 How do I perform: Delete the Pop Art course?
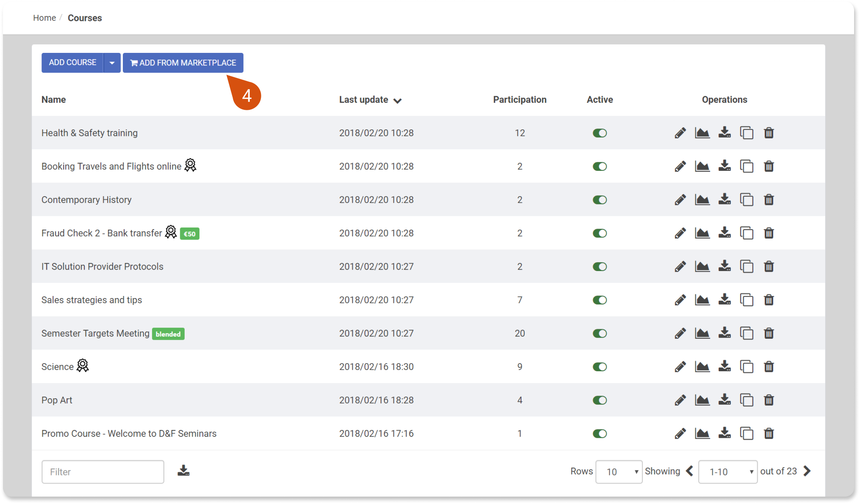pyautogui.click(x=769, y=400)
